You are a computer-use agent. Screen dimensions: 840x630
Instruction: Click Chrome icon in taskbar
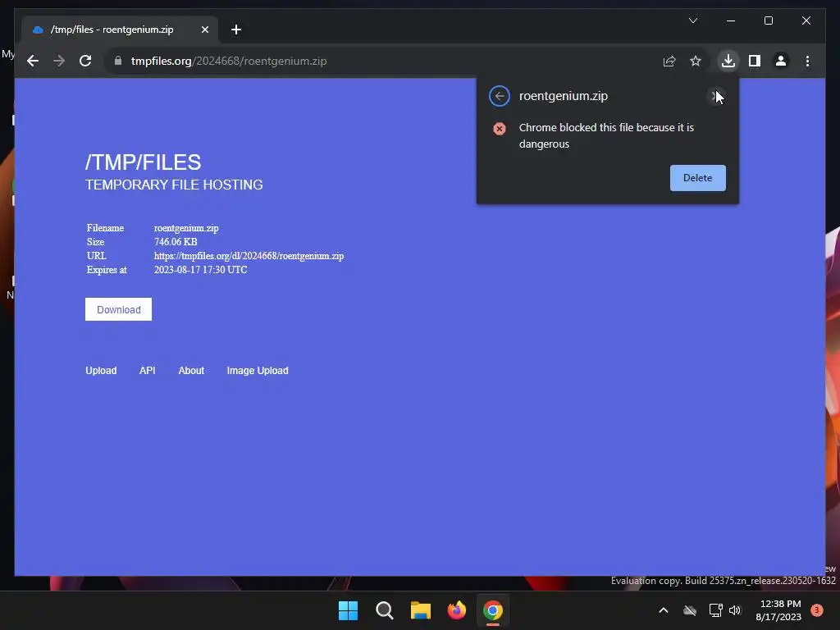(493, 610)
